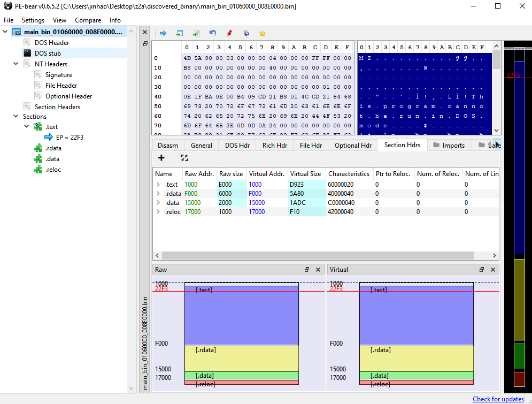Expand the .reloc row in section table

[158, 212]
